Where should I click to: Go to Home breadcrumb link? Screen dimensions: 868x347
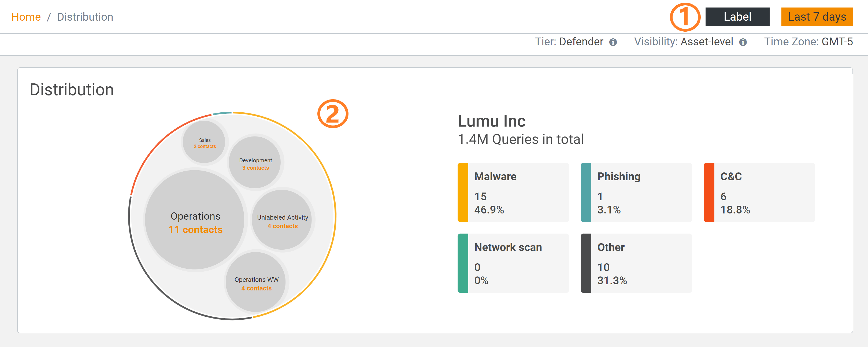point(26,17)
